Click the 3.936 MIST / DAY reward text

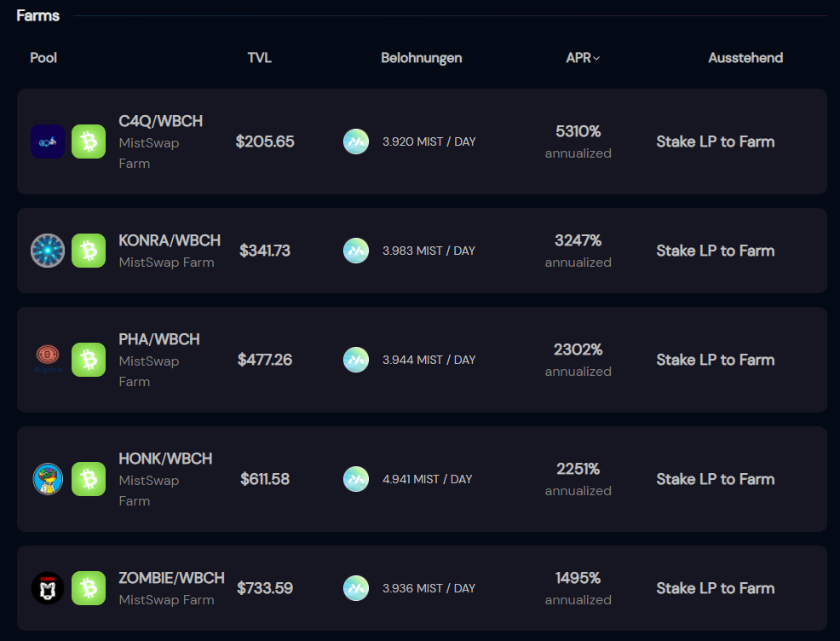[429, 588]
